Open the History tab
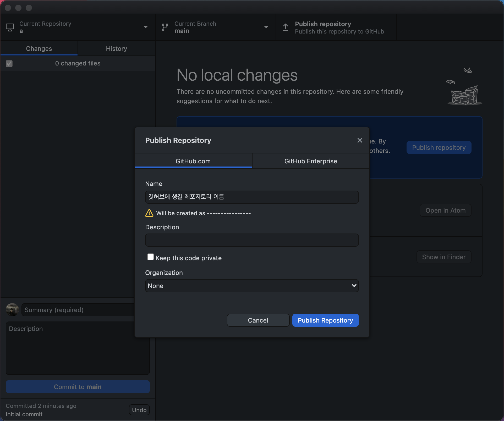This screenshot has height=421, width=504. pos(116,48)
